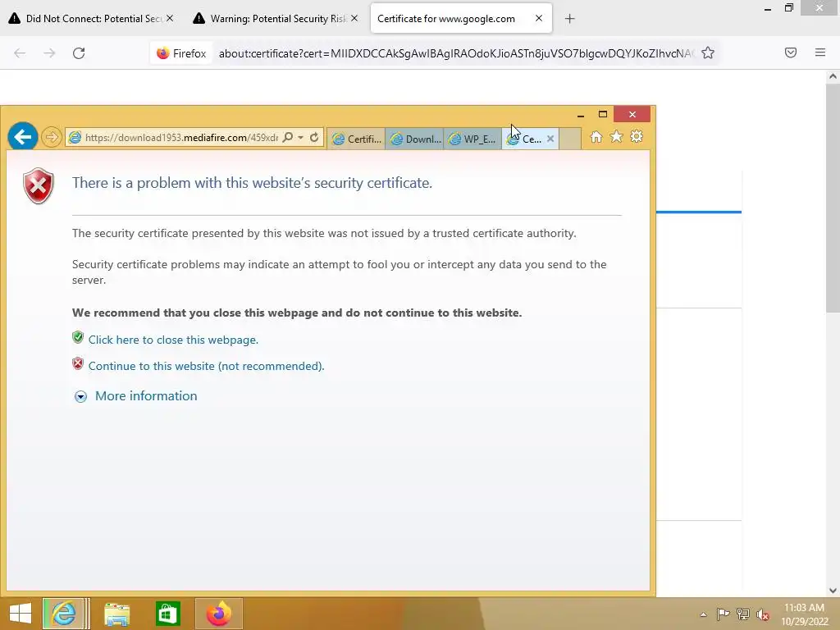
Task: Open a new Firefox tab with plus
Action: pos(569,19)
